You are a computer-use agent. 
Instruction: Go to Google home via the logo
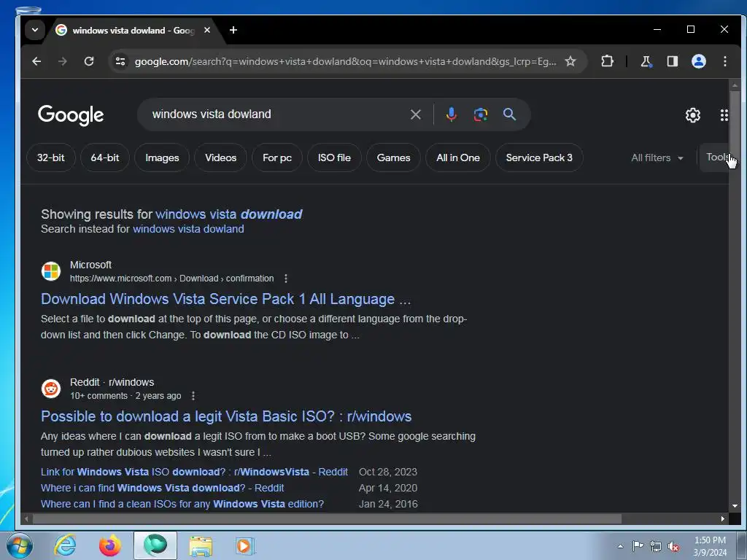71,115
